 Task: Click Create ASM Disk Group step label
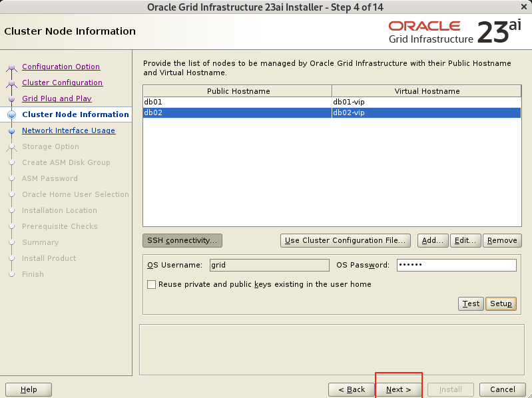pyautogui.click(x=66, y=162)
